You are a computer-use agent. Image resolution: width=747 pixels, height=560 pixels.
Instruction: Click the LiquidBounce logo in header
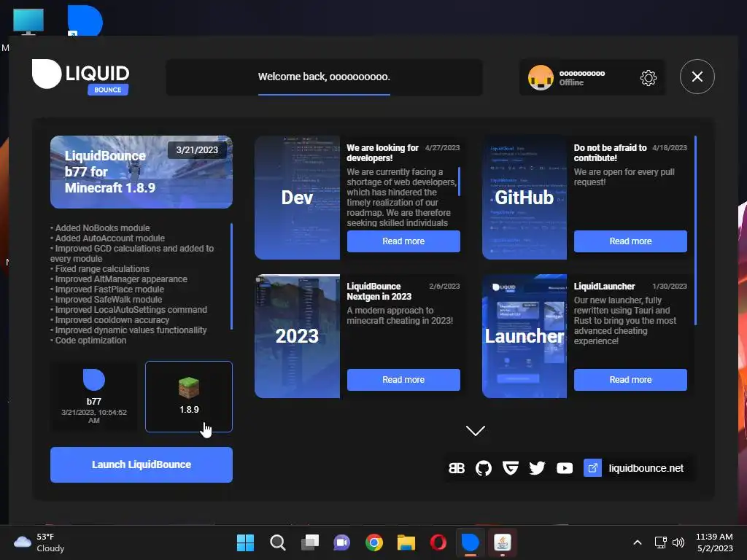80,76
